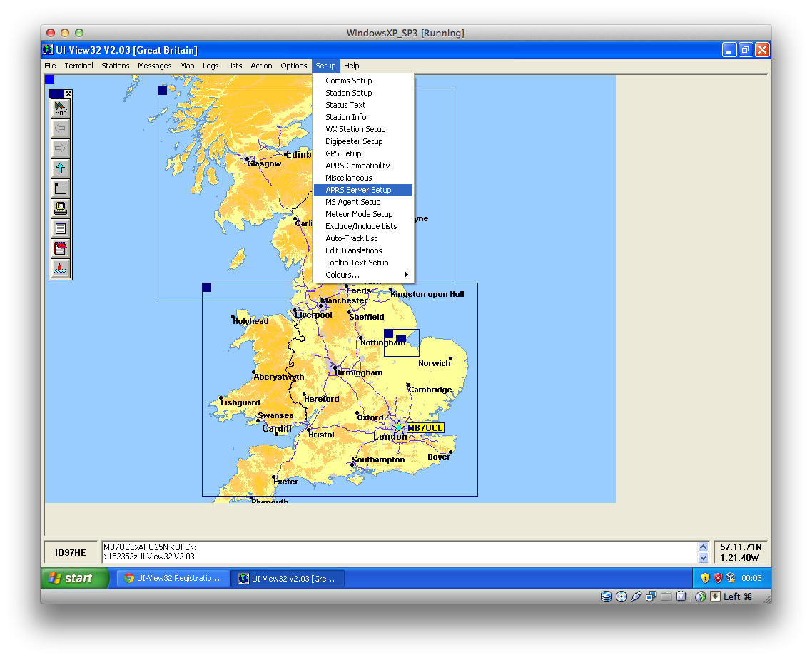Click monitor pane scroll down arrow
The image size is (812, 660).
click(x=703, y=557)
